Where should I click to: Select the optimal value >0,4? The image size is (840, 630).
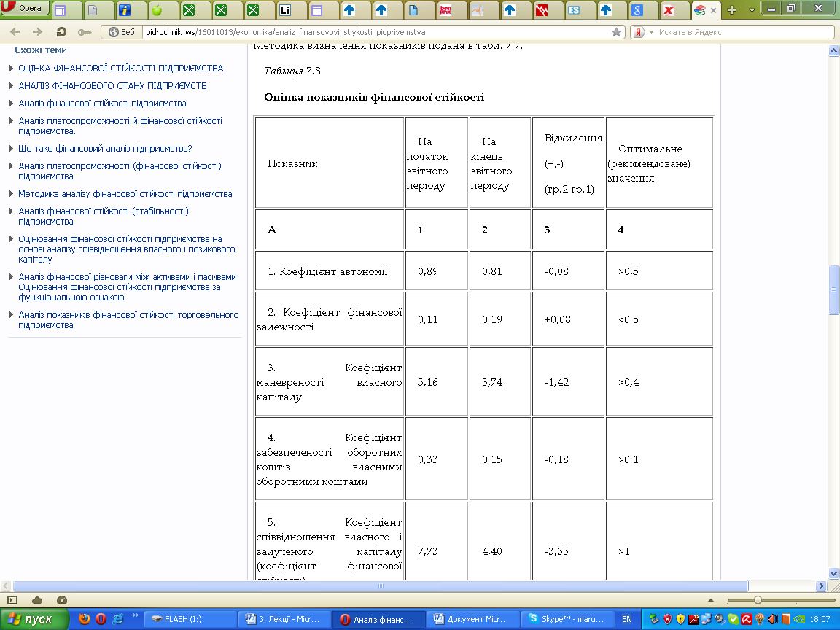click(629, 382)
